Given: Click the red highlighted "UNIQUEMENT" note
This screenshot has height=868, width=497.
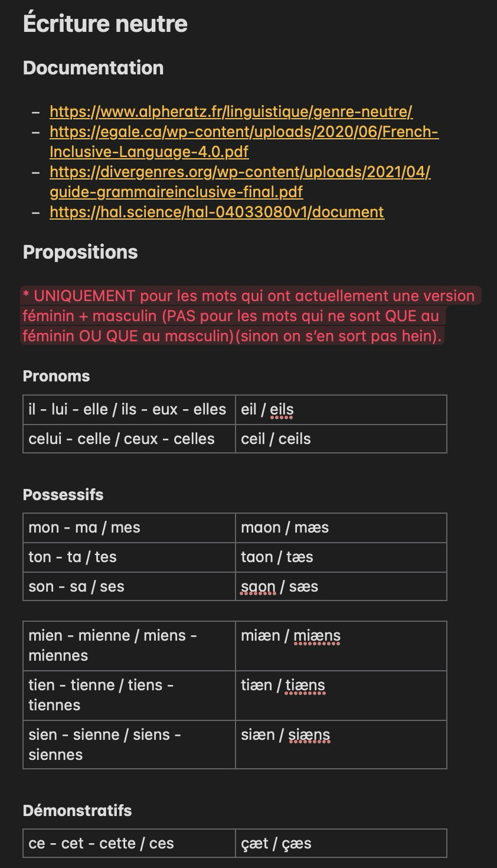Looking at the screenshot, I should (x=248, y=316).
